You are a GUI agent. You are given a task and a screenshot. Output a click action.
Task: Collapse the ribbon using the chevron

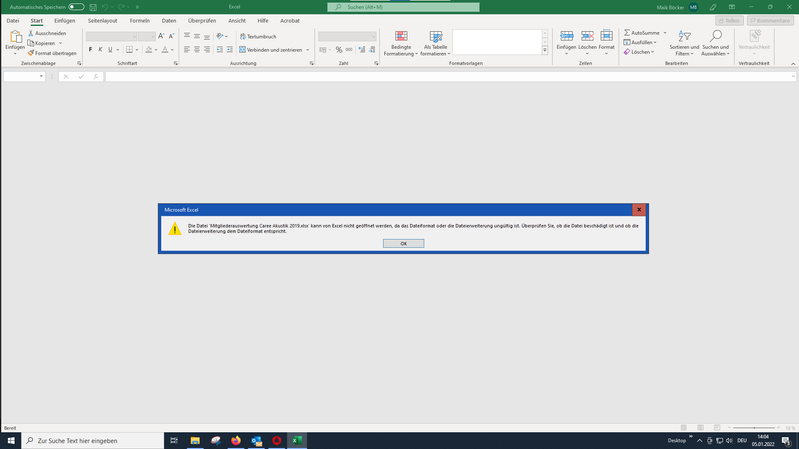coord(793,64)
